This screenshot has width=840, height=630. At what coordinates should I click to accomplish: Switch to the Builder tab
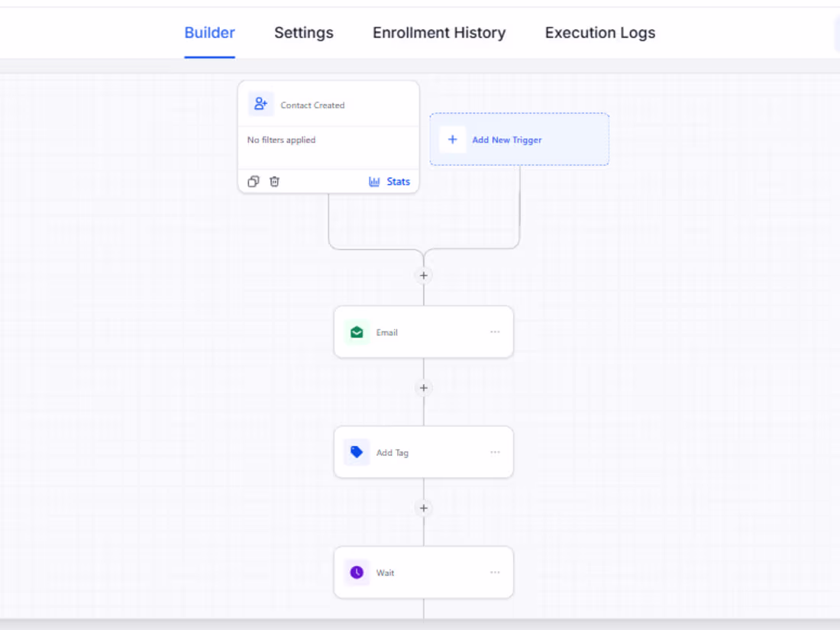pos(209,33)
